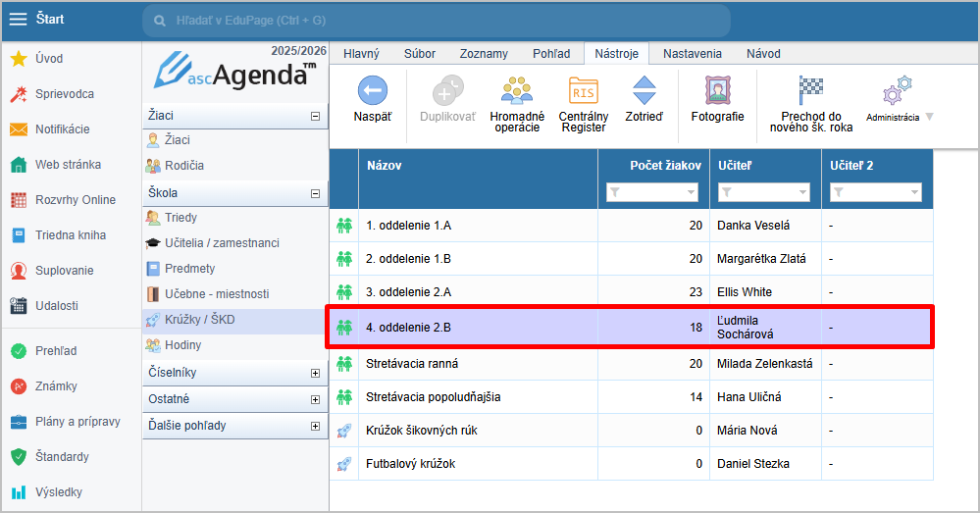Image resolution: width=980 pixels, height=513 pixels.
Task: Expand the Číselníky section
Action: pyautogui.click(x=315, y=374)
